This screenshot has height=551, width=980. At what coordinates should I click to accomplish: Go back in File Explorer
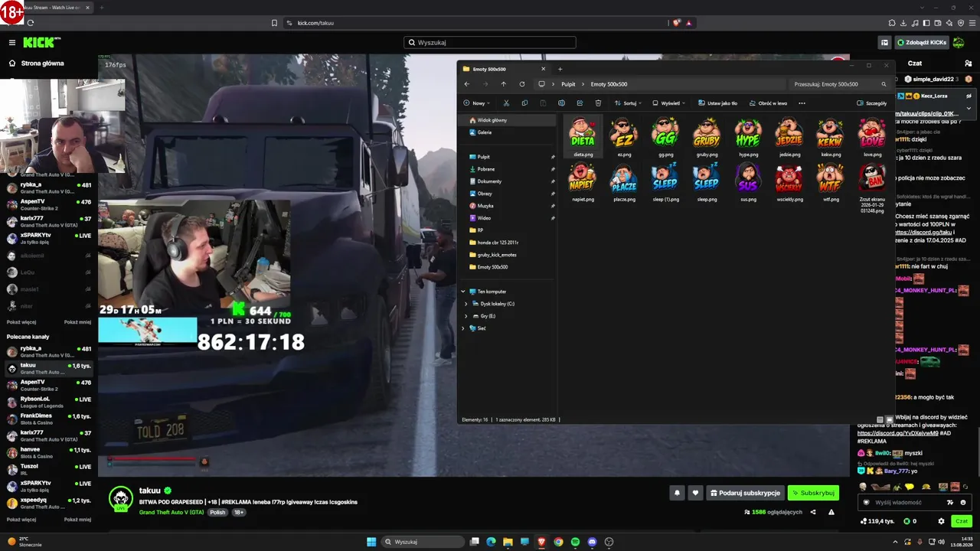pos(467,84)
